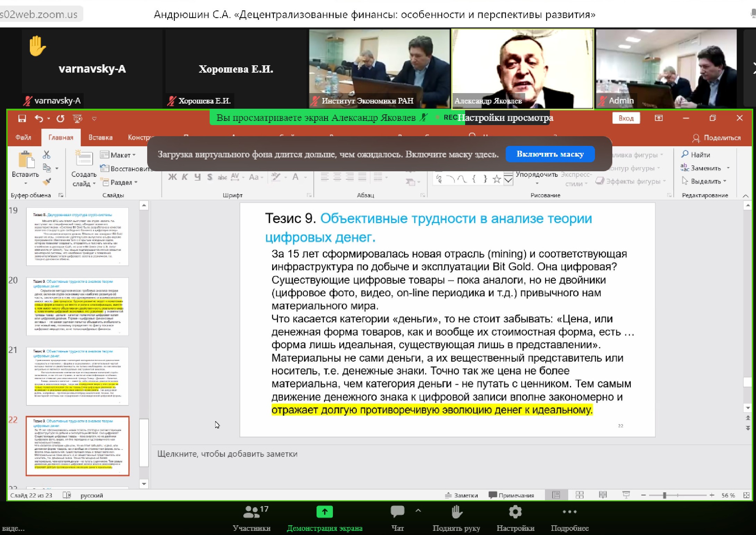This screenshot has height=535, width=756.
Task: Toggle strikethrough abc formatting
Action: (222, 177)
